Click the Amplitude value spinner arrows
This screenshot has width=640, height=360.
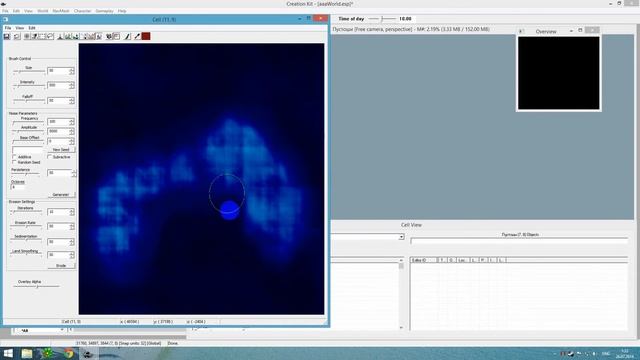(72, 131)
